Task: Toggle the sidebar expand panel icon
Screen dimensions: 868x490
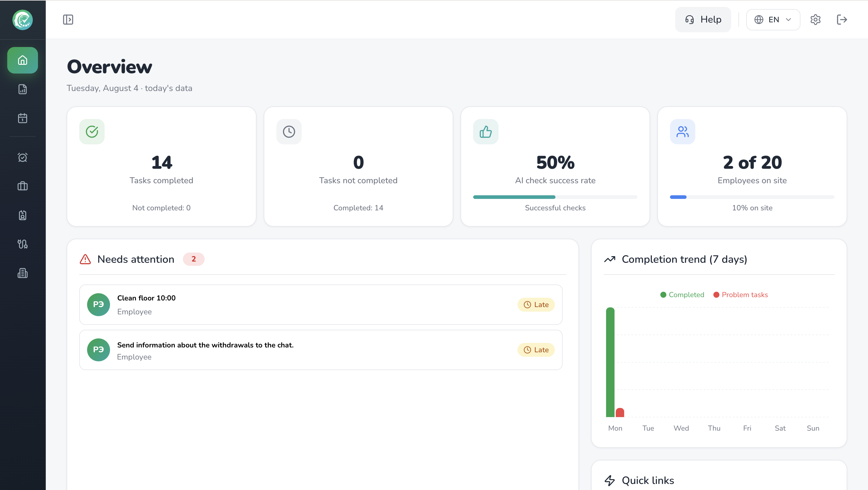Action: pos(68,20)
